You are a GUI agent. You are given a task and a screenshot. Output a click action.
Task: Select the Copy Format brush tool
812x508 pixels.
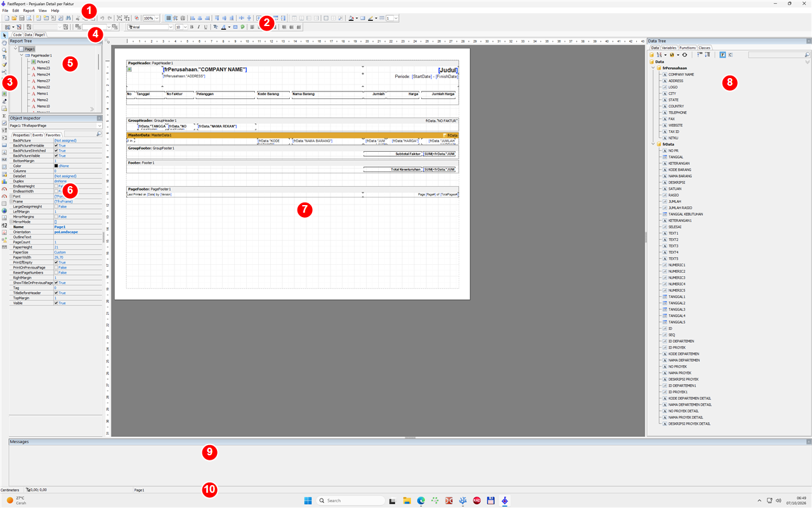(x=4, y=65)
